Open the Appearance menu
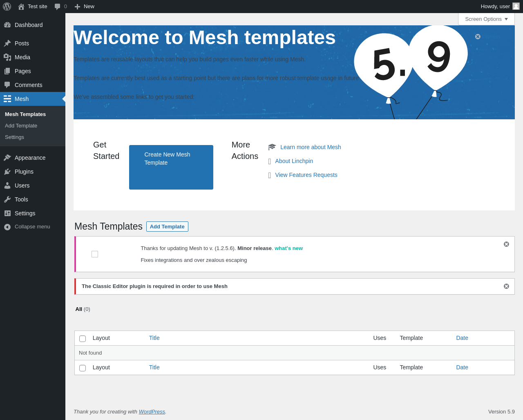The image size is (523, 420). [33, 158]
